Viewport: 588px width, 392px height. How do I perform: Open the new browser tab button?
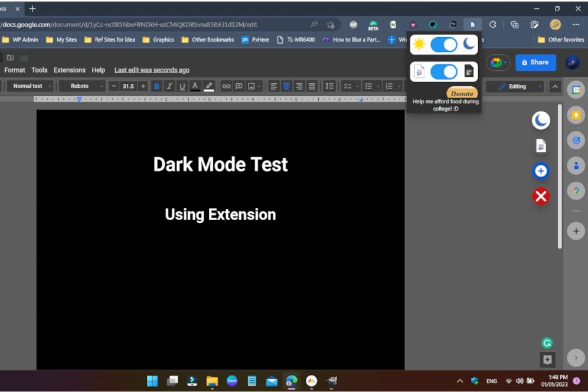pyautogui.click(x=32, y=9)
